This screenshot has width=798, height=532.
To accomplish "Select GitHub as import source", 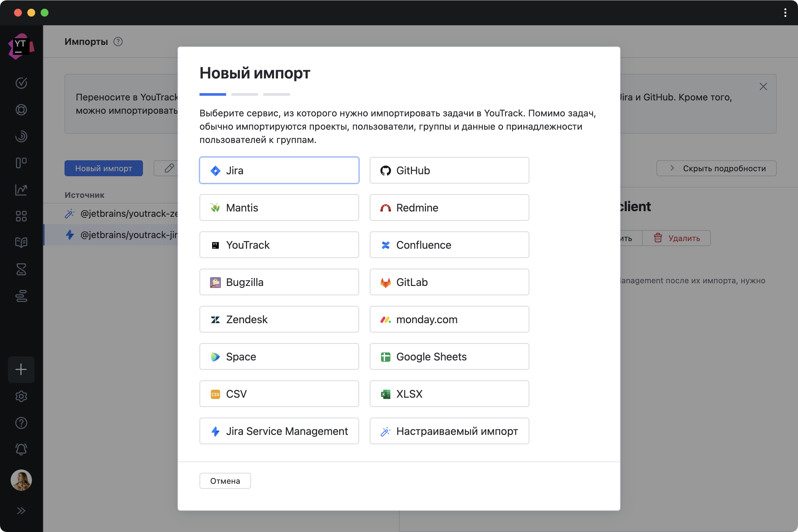I will tap(449, 170).
